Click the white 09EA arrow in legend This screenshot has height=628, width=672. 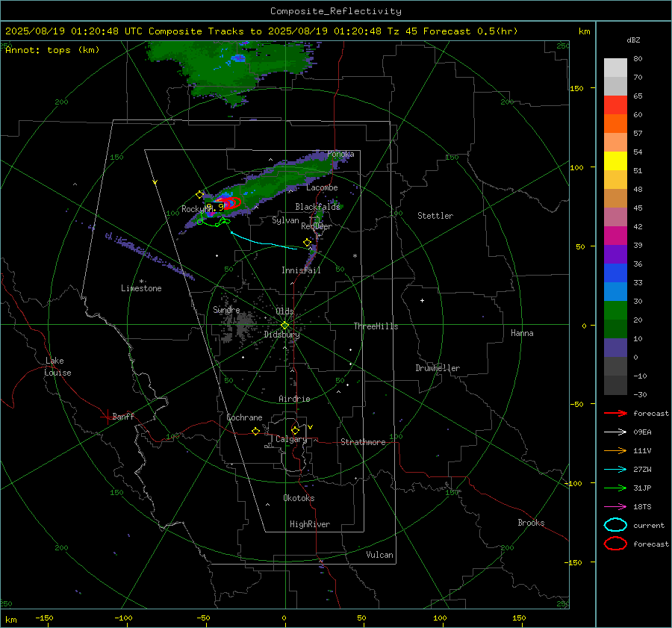tap(615, 432)
